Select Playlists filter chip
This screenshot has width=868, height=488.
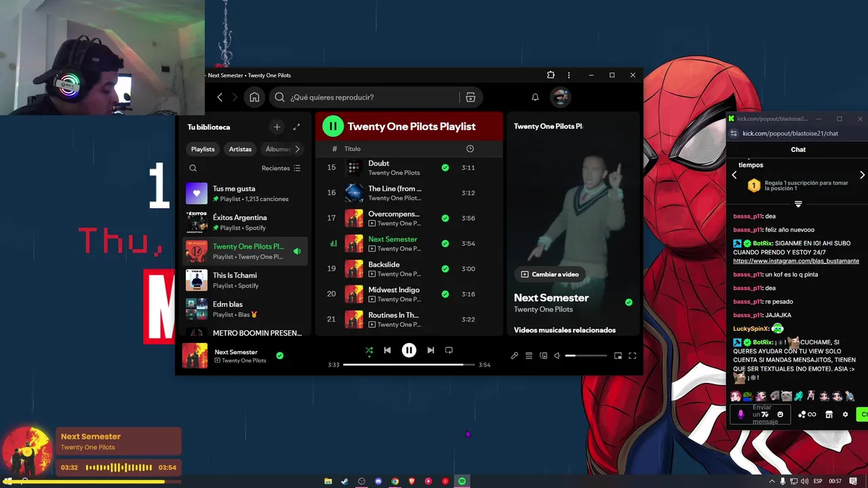coord(203,149)
